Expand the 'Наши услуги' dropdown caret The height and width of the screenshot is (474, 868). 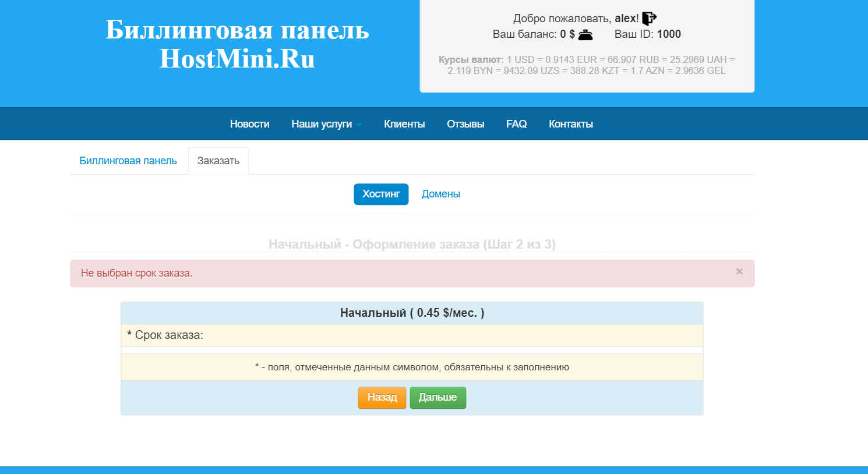coord(359,125)
